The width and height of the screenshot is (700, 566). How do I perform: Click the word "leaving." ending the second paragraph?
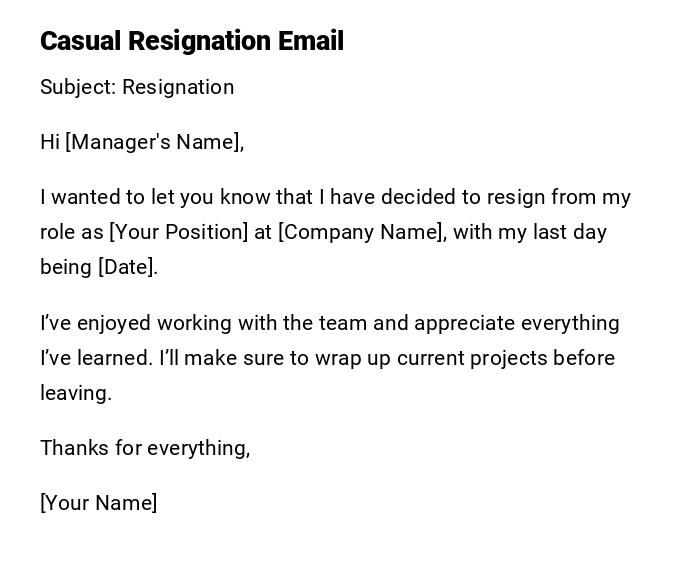tap(76, 393)
